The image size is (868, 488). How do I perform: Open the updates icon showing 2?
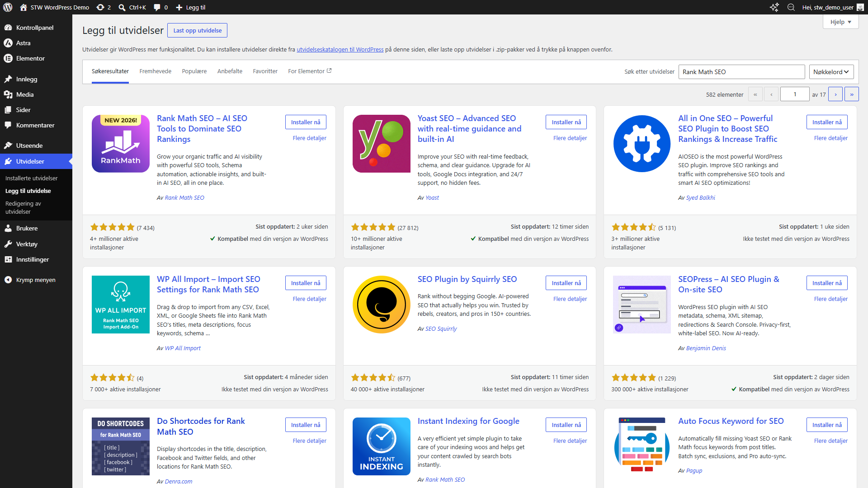[100, 7]
